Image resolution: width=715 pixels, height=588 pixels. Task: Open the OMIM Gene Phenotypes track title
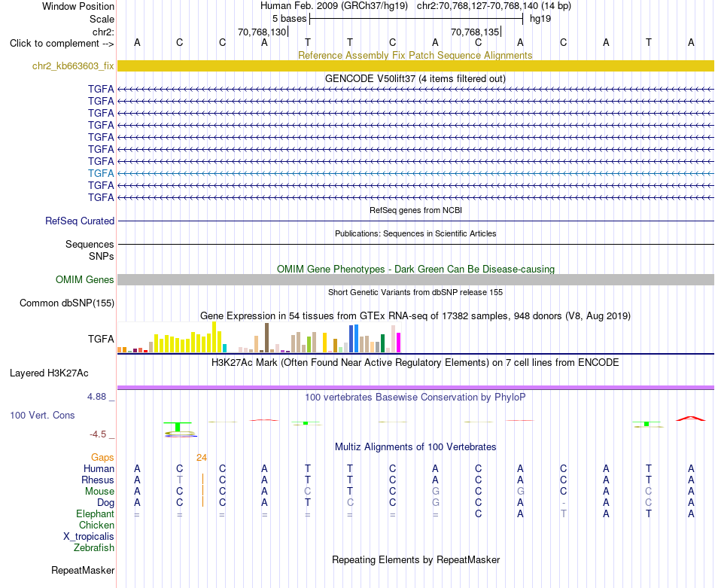pos(415,269)
